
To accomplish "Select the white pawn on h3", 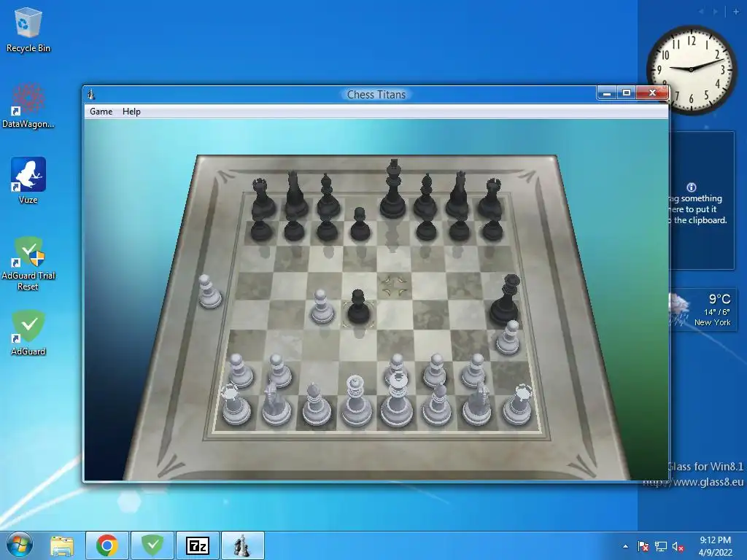I will [x=508, y=338].
